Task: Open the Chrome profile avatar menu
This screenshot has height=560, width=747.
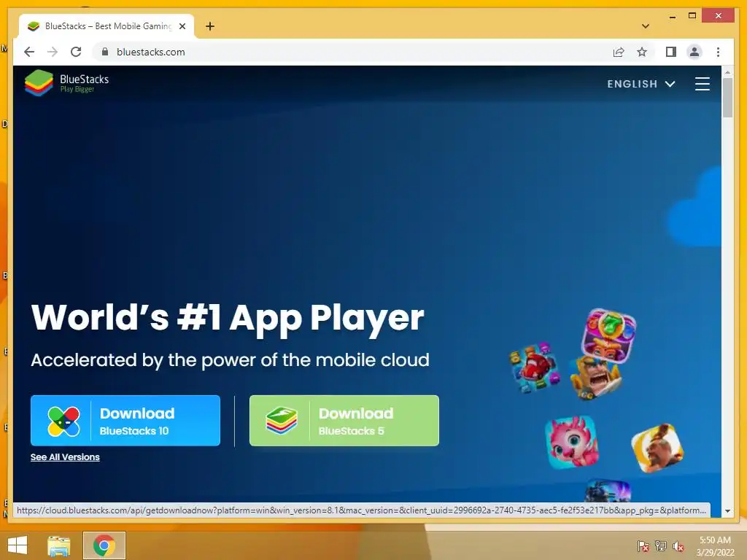Action: click(694, 52)
